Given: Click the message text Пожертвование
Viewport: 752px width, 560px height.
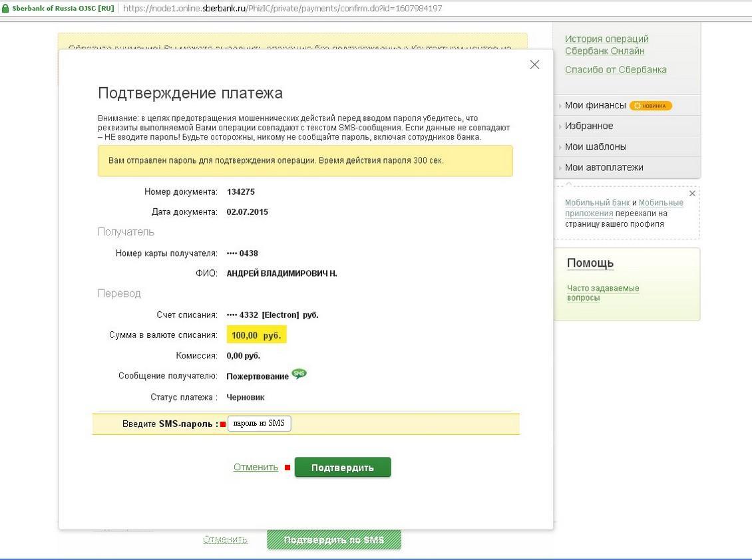Looking at the screenshot, I should point(258,376).
